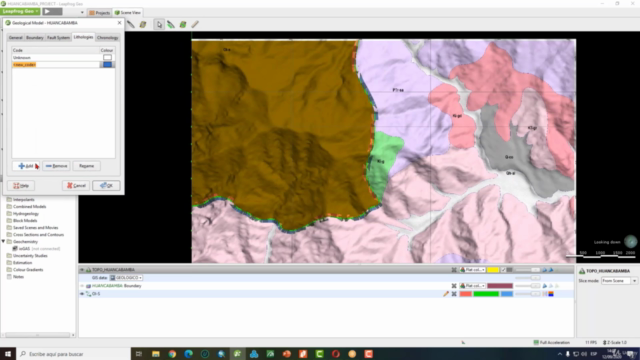
Task: Confirm the dialog with OK
Action: coord(106,186)
